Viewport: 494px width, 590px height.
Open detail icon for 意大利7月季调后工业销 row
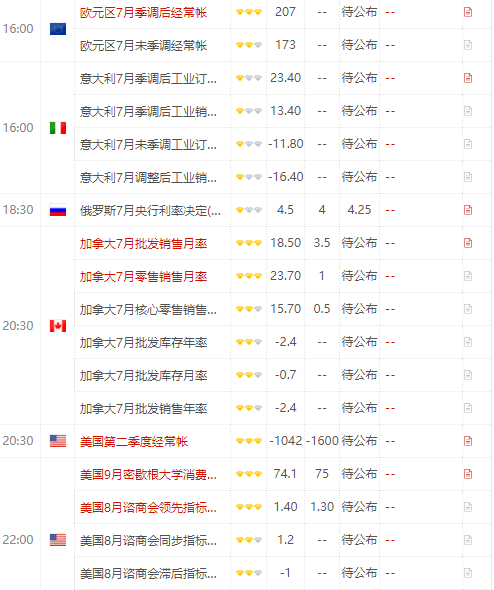click(x=468, y=111)
